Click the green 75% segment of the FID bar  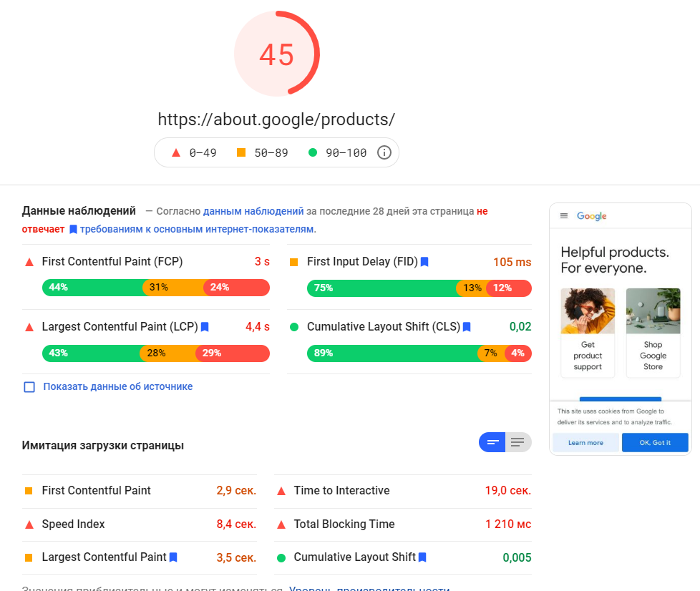381,288
